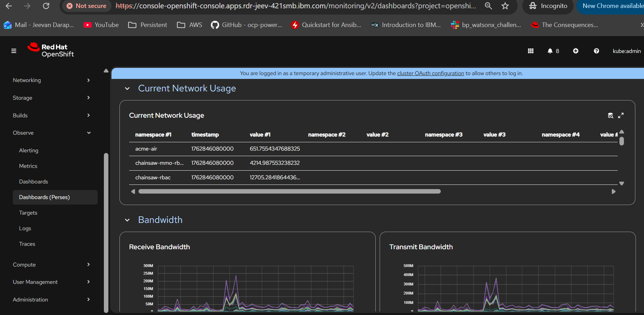This screenshot has height=315, width=644.
Task: Collapse the Bandwidth section
Action: (x=127, y=220)
